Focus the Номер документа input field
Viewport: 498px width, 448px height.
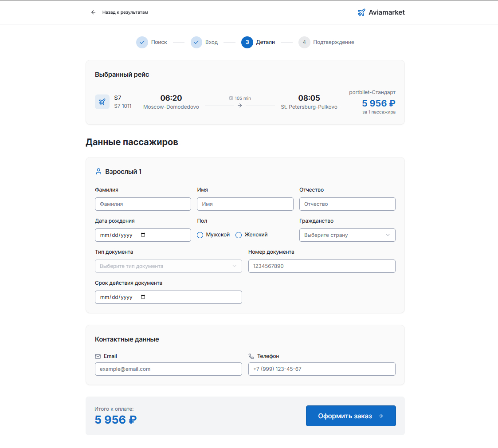(x=322, y=266)
